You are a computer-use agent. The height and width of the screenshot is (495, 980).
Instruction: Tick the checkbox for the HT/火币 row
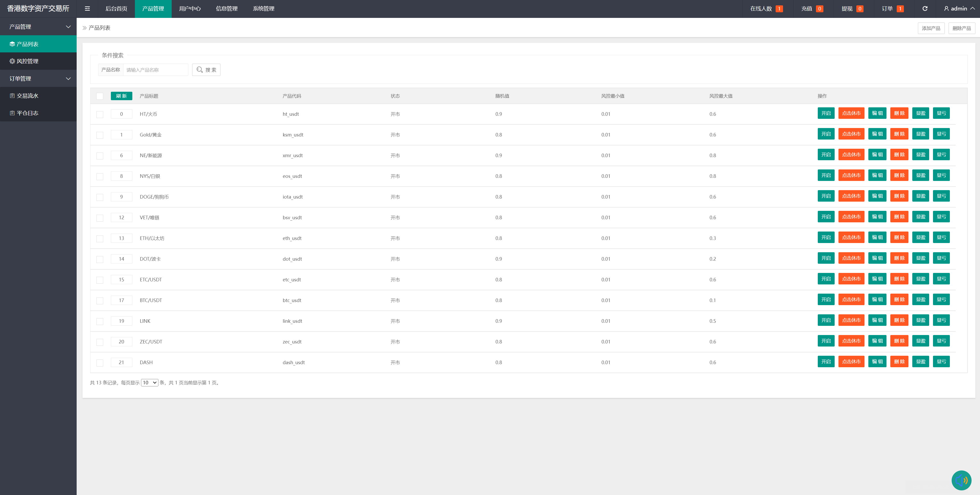[x=100, y=114]
